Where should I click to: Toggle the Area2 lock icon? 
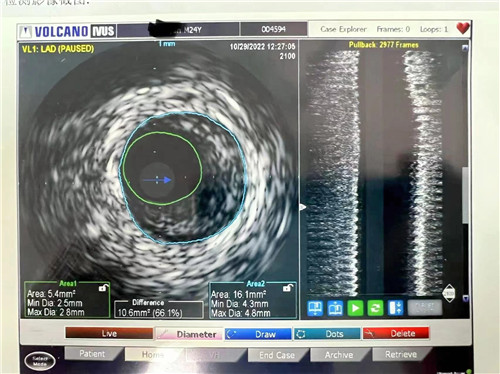pyautogui.click(x=288, y=287)
